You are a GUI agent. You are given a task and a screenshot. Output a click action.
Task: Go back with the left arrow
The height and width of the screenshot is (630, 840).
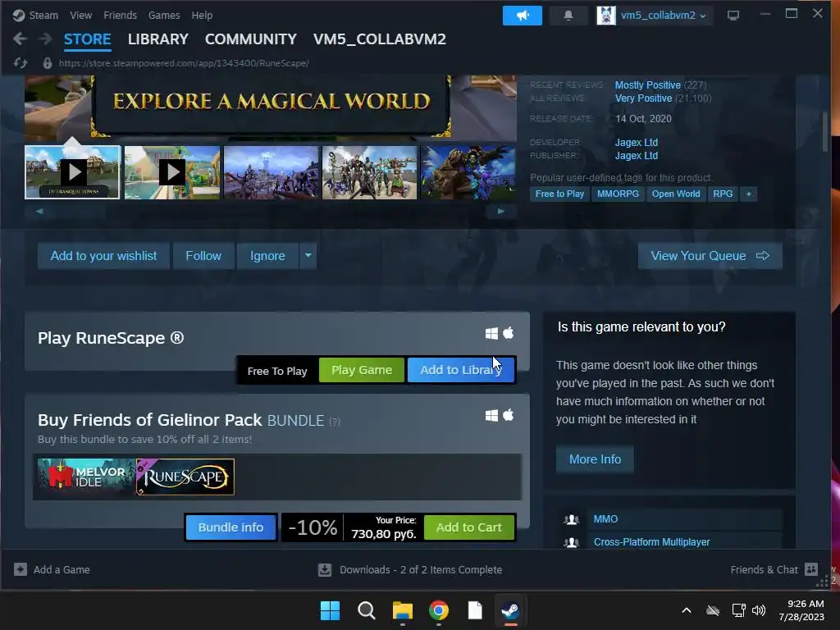[x=20, y=39]
